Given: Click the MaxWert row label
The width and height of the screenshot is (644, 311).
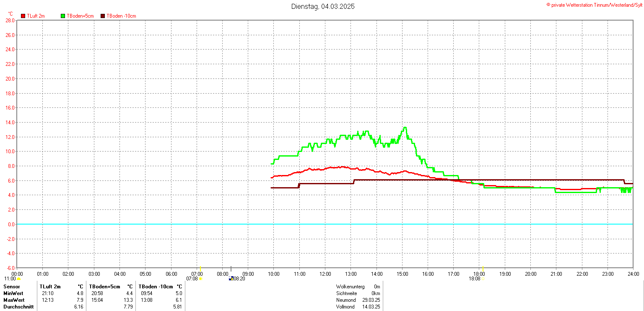Looking at the screenshot, I should [x=14, y=300].
